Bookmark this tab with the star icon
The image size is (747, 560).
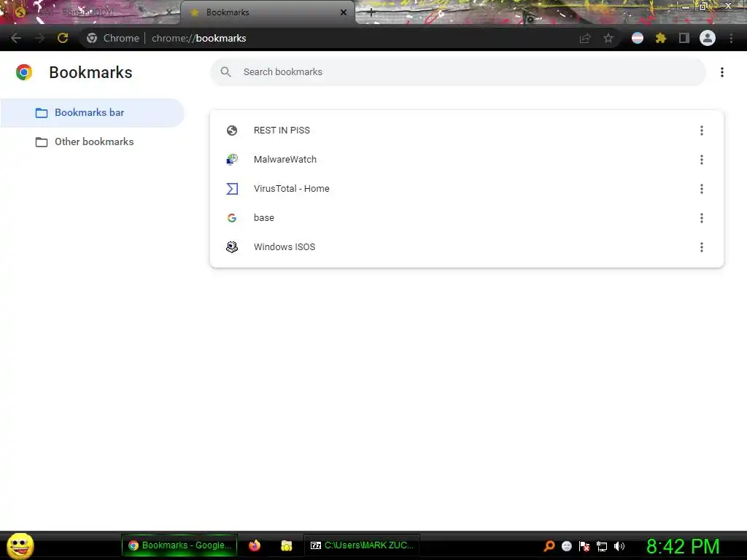tap(608, 38)
